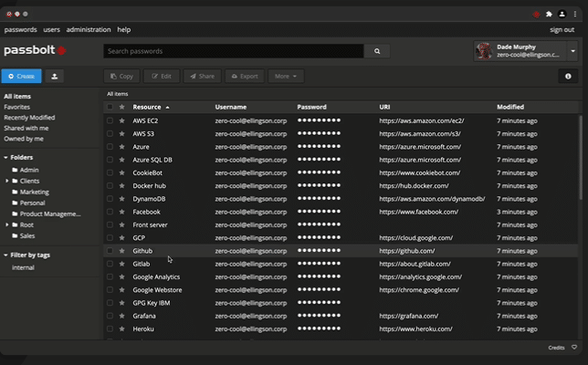This screenshot has width=588, height=365.
Task: Go to administration menu
Action: click(x=89, y=29)
